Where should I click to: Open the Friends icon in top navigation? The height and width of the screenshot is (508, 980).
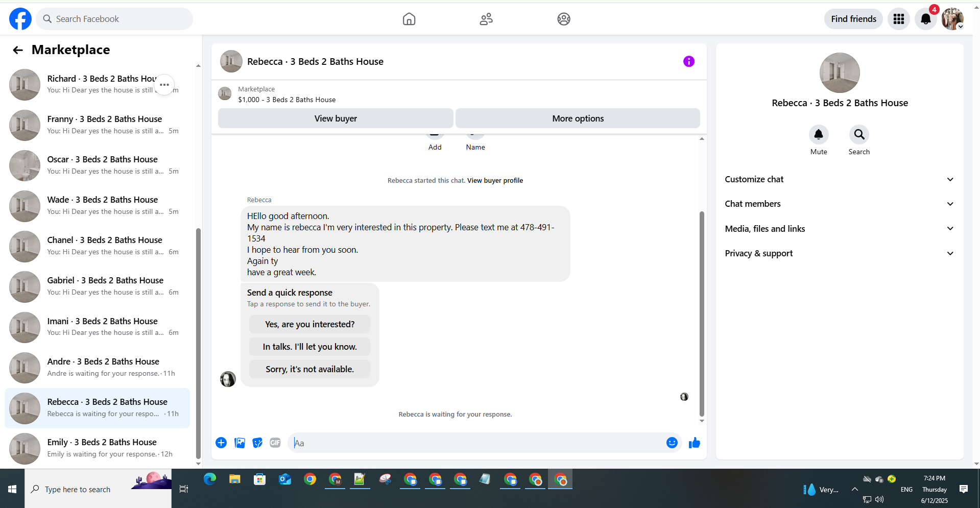tap(486, 19)
